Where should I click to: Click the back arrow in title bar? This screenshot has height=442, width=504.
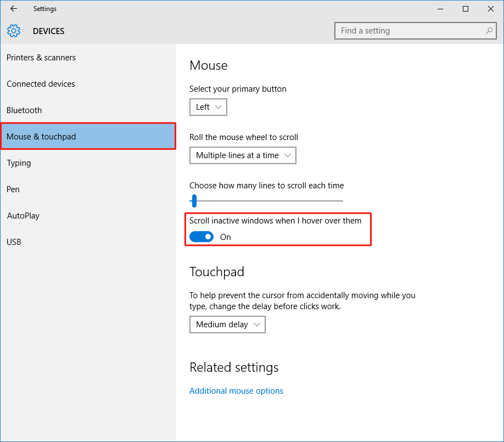tap(14, 9)
